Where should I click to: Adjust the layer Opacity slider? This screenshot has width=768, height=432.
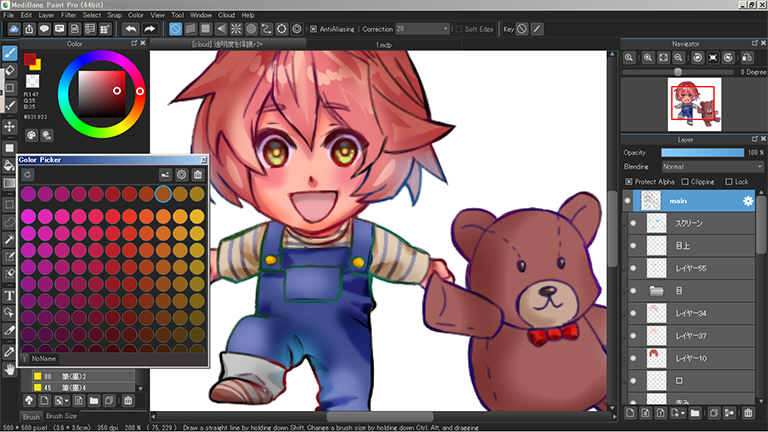coord(702,152)
